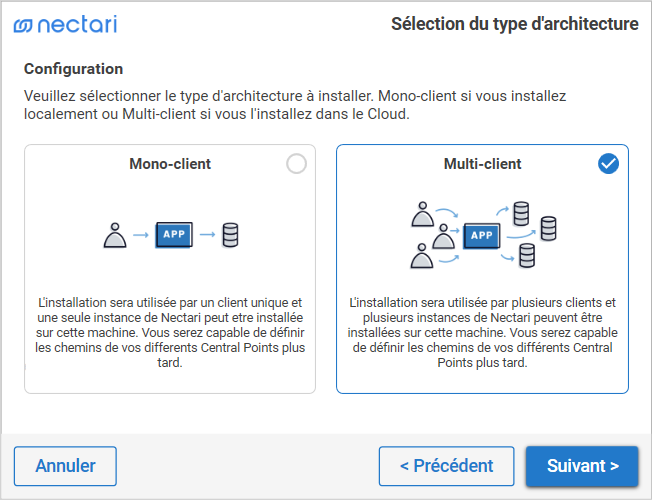
Task: Click the APP monitor icon in Multi-client diagram
Action: pyautogui.click(x=482, y=236)
